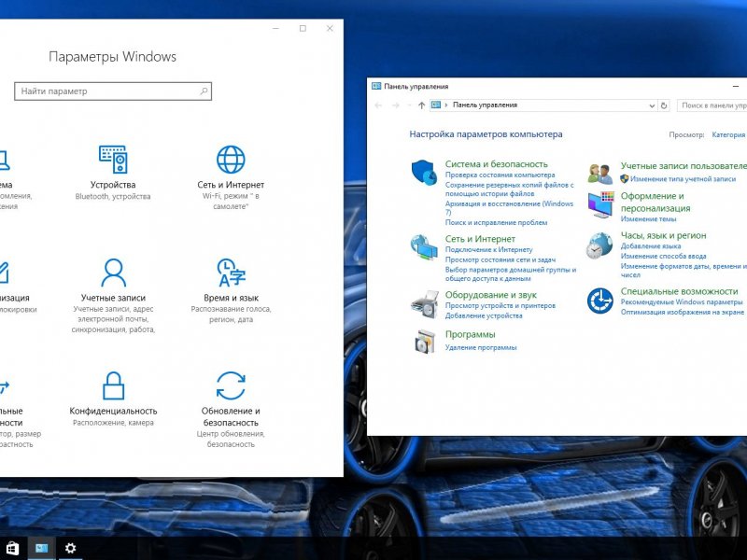
Task: Focus the 'Найти параметр' search field
Action: [113, 91]
